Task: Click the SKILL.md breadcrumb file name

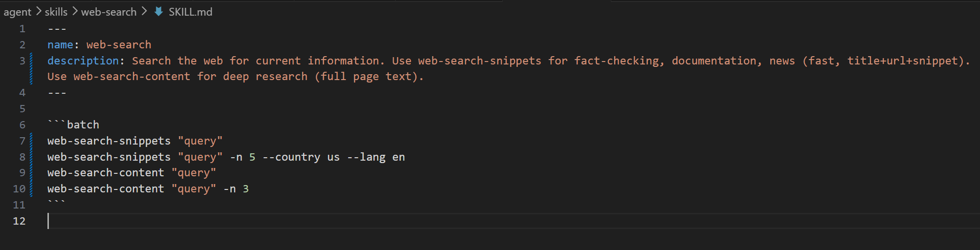Action: [190, 12]
